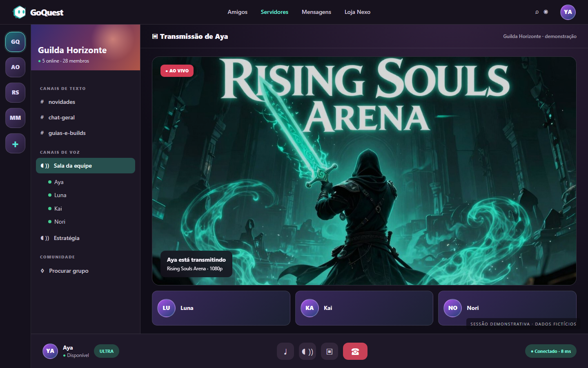588x368 pixels.
Task: Collapse the Comunidade section
Action: click(x=58, y=257)
